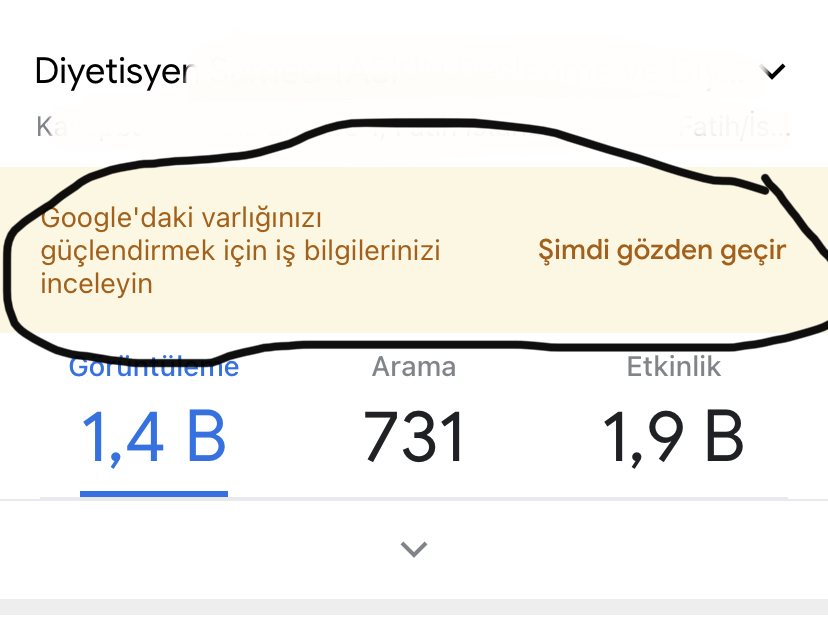Switch to the Arama tab

pos(414,366)
